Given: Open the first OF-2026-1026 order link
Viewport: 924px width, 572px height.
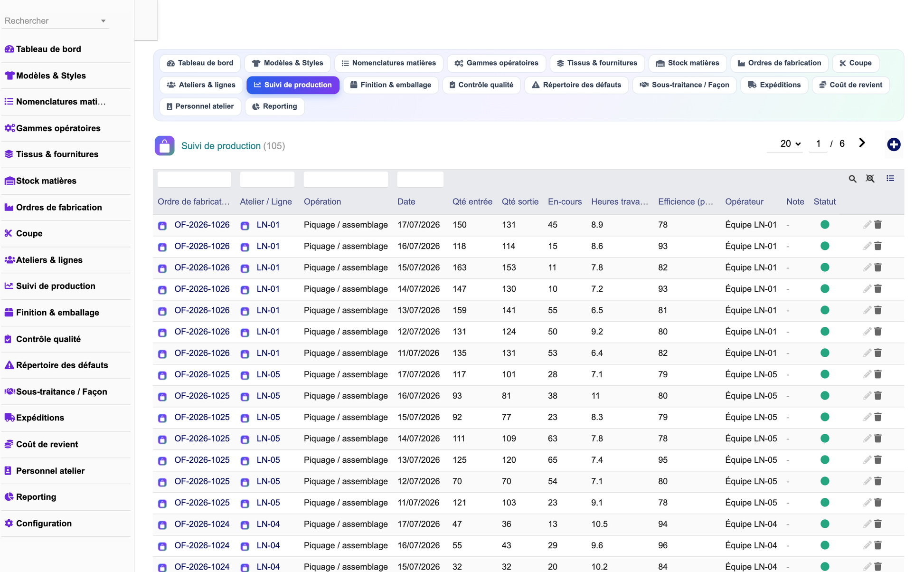Looking at the screenshot, I should coord(202,225).
